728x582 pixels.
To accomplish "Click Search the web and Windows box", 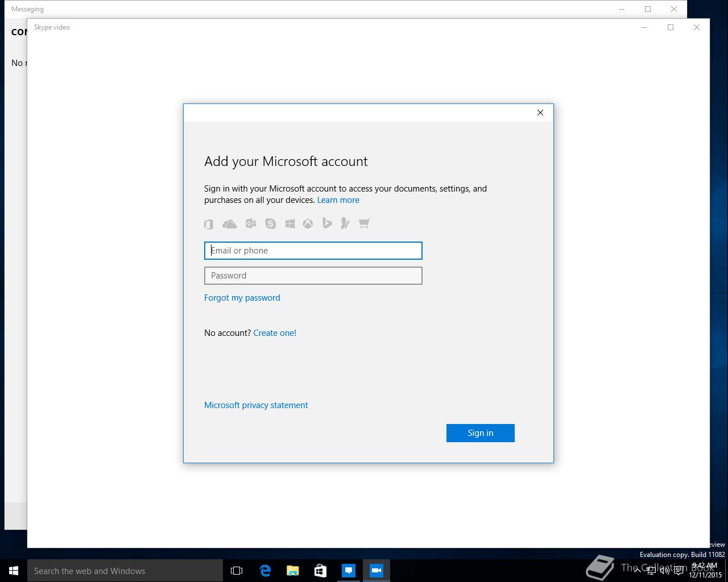I will tap(125, 571).
